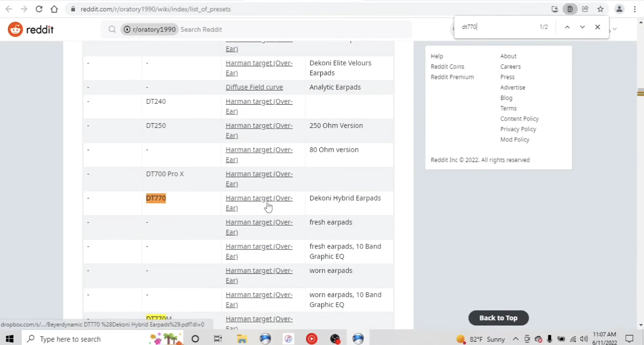Open Task View on the taskbar
This screenshot has height=345, width=644.
(218, 339)
